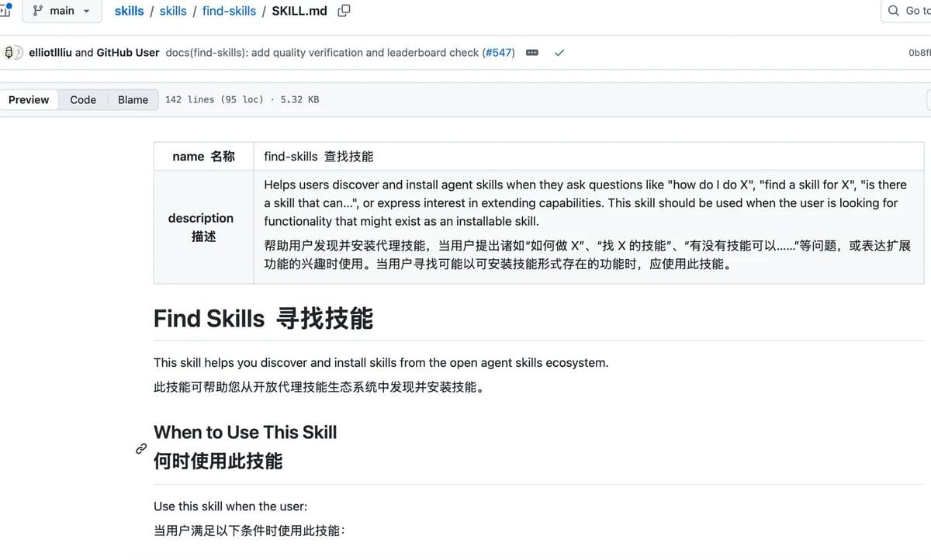The image size is (931, 560).
Task: Click the 'Use this skill when the user:' text
Action: click(x=230, y=506)
